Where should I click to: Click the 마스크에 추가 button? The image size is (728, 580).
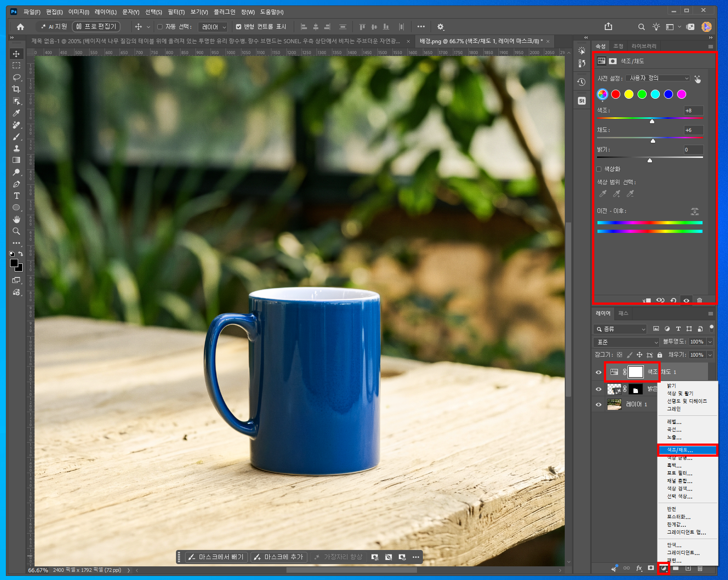279,557
